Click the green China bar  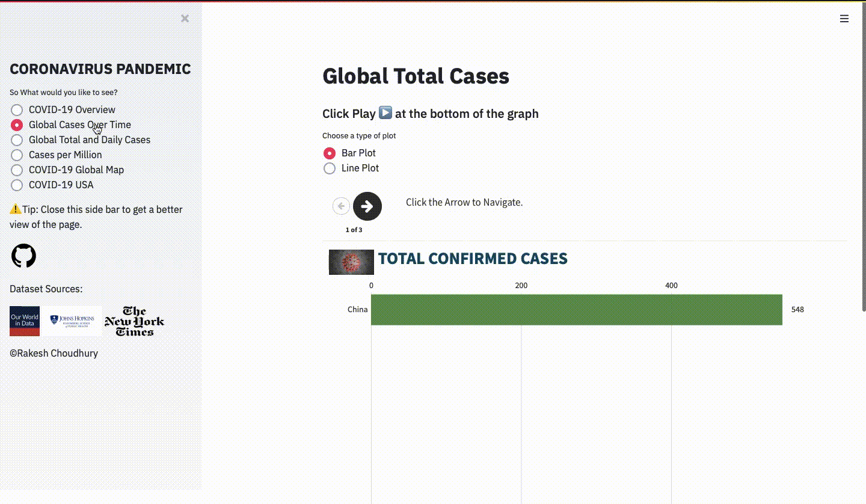click(576, 310)
